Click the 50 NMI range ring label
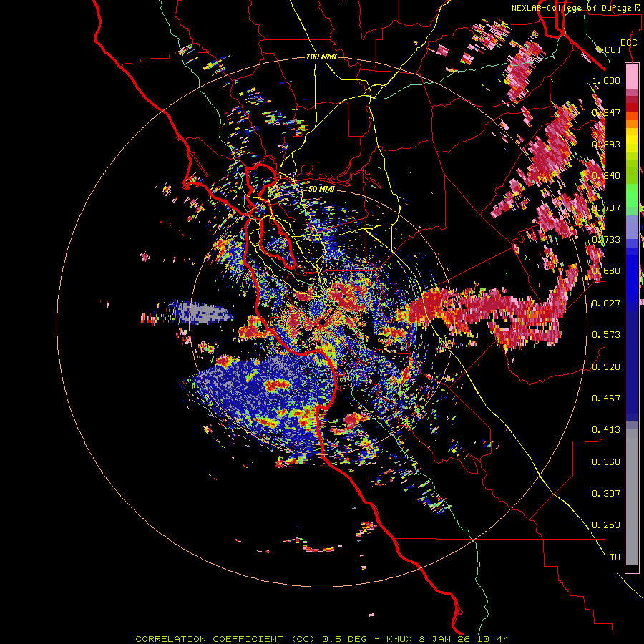 tap(321, 189)
